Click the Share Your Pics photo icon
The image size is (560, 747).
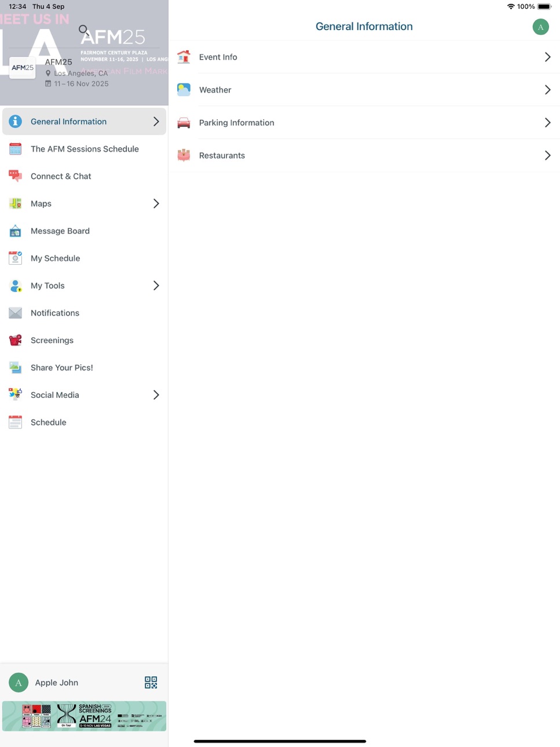16,368
